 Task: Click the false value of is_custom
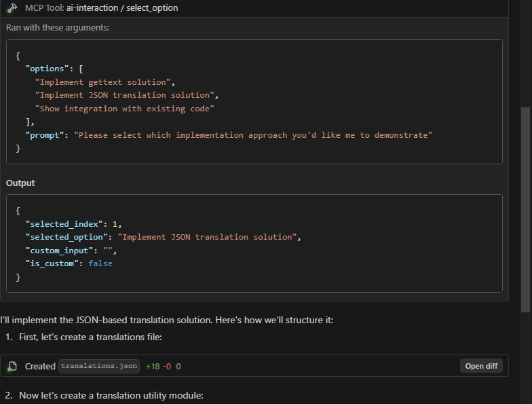(x=100, y=263)
